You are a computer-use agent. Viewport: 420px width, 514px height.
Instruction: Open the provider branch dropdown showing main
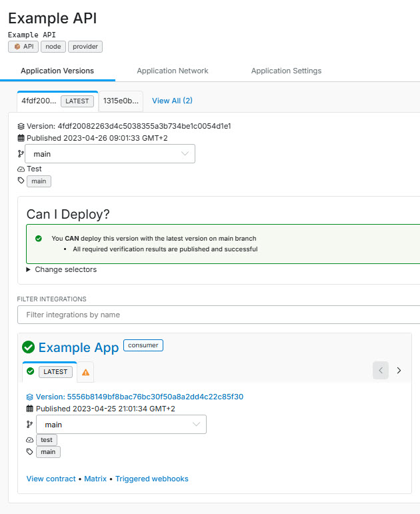click(x=110, y=154)
